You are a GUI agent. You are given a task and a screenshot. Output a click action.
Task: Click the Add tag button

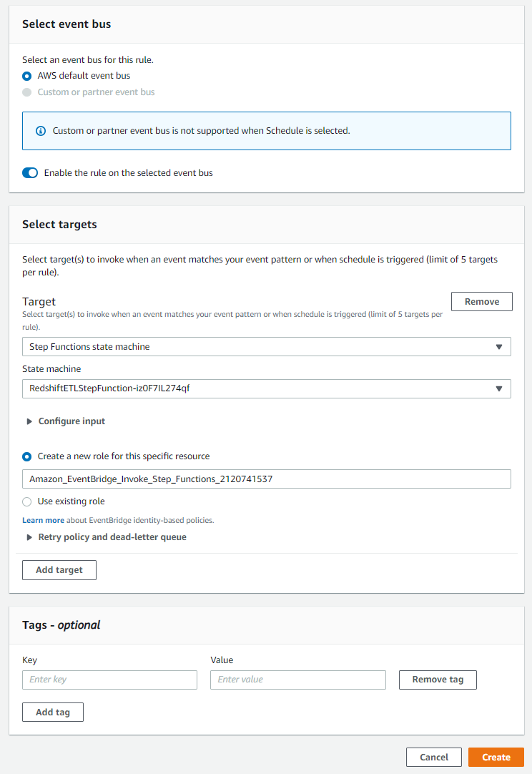click(x=53, y=712)
